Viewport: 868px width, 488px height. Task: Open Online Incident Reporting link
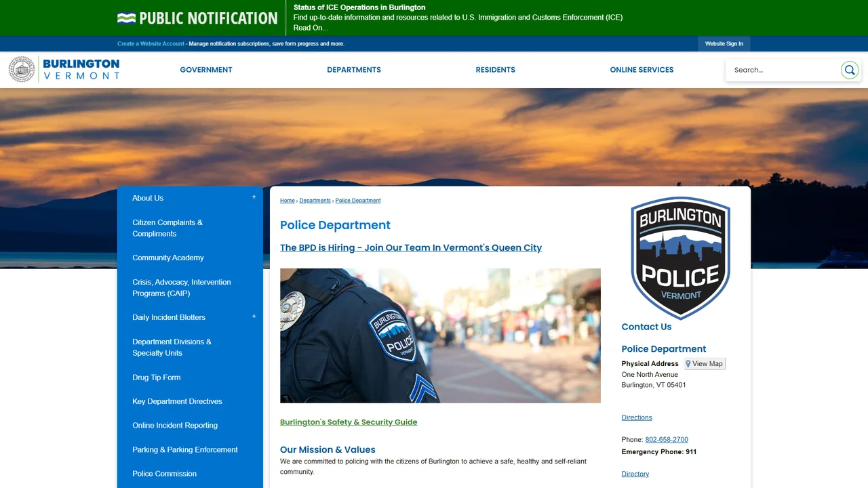(175, 426)
